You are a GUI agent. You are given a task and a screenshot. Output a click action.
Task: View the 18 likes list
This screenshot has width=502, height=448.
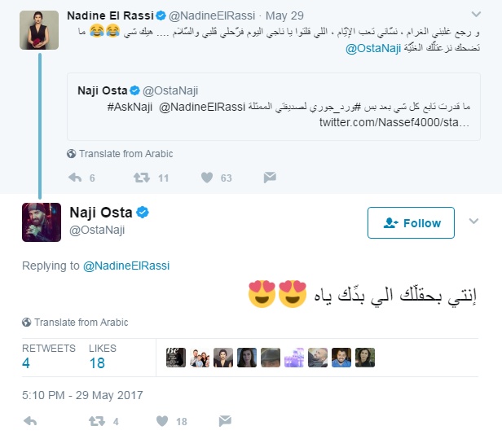click(x=97, y=362)
